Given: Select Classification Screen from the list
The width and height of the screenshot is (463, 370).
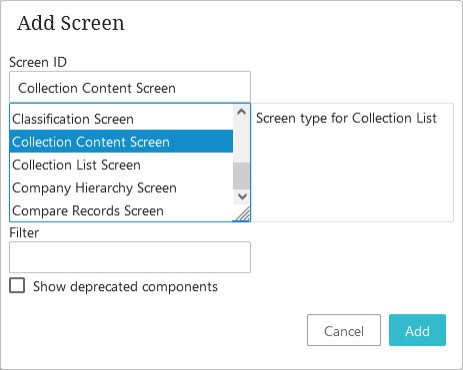Looking at the screenshot, I should (x=121, y=119).
